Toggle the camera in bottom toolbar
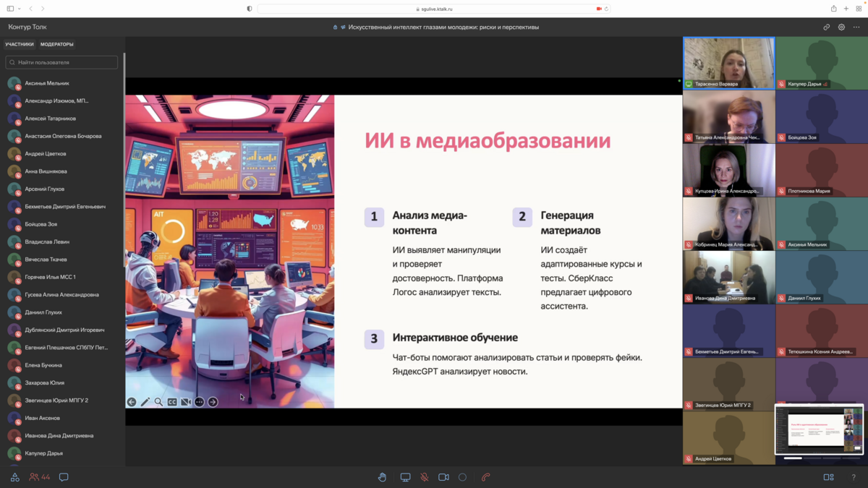Viewport: 868px width, 488px height. 443,477
